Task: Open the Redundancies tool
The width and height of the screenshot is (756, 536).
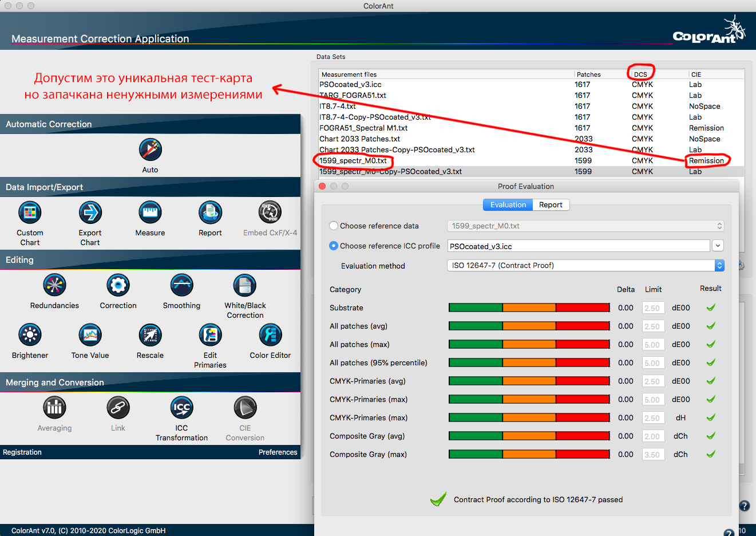Action: pyautogui.click(x=54, y=285)
